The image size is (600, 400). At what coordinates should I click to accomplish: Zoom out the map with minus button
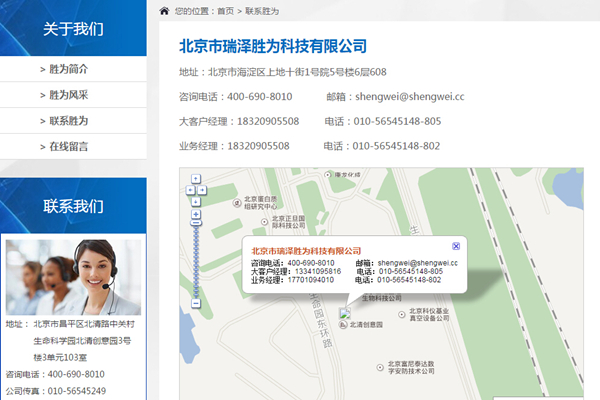click(x=196, y=304)
